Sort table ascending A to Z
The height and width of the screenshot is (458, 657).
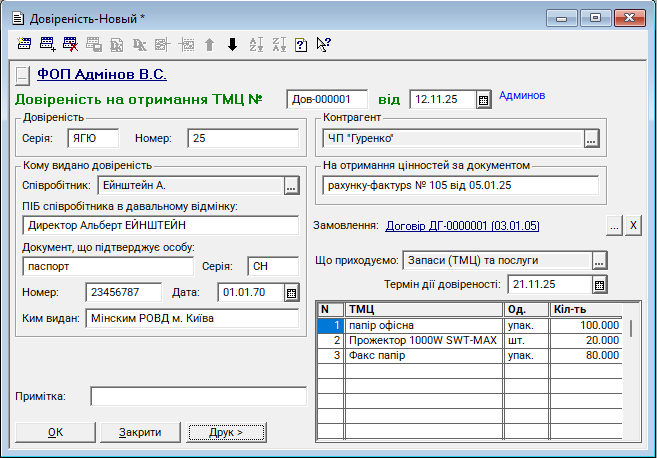coord(255,44)
